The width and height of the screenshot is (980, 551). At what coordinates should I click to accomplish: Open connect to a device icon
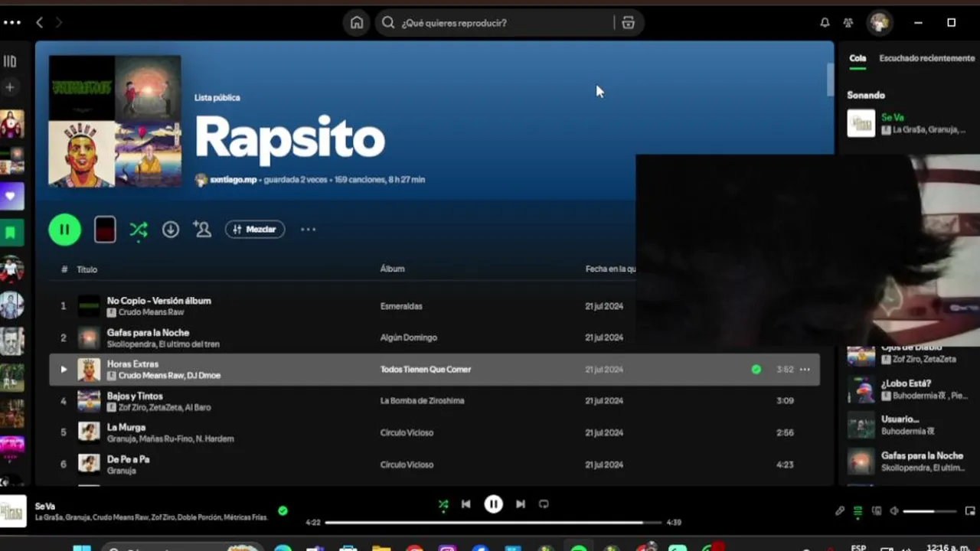pos(877,511)
